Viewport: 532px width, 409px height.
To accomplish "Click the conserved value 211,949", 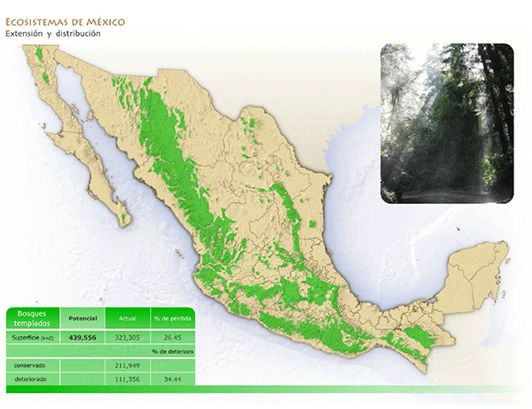I will (x=127, y=366).
